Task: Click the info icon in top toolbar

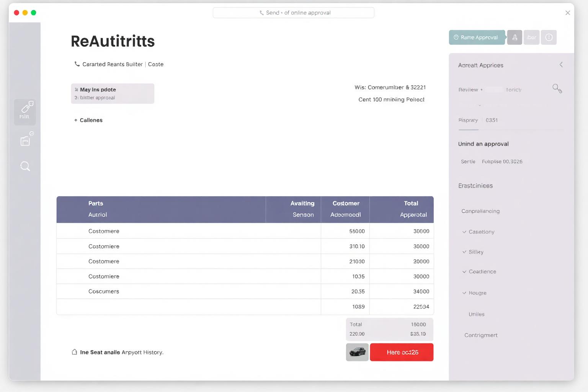Action: point(549,38)
